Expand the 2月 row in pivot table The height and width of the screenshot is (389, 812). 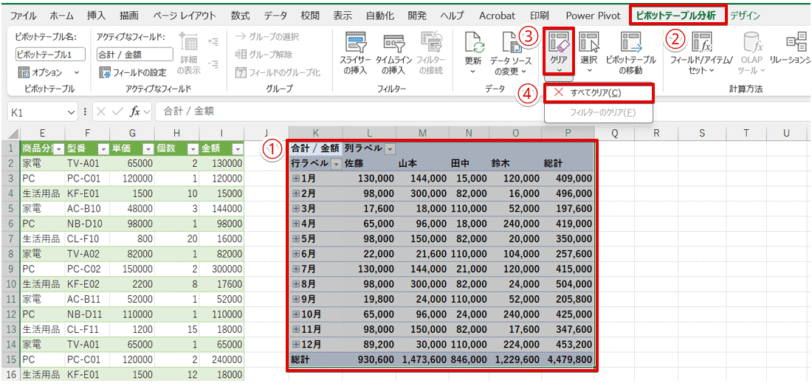tap(296, 193)
